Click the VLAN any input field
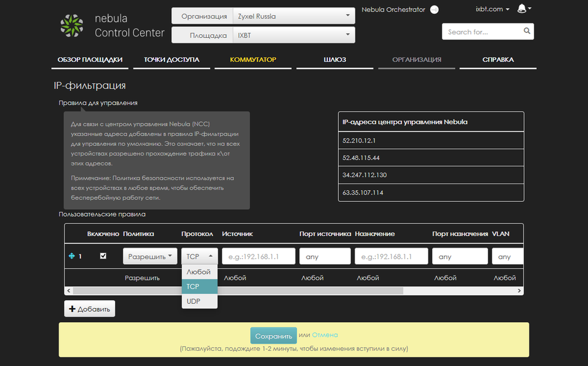 click(508, 256)
